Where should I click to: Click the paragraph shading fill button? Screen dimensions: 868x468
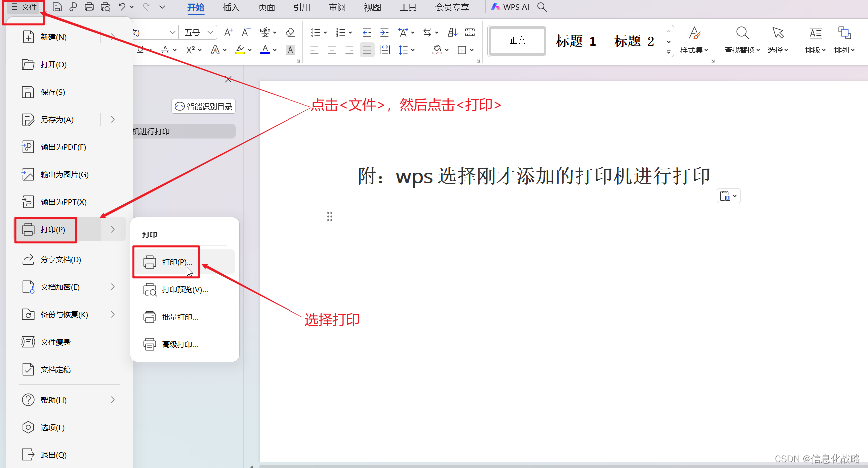[437, 50]
